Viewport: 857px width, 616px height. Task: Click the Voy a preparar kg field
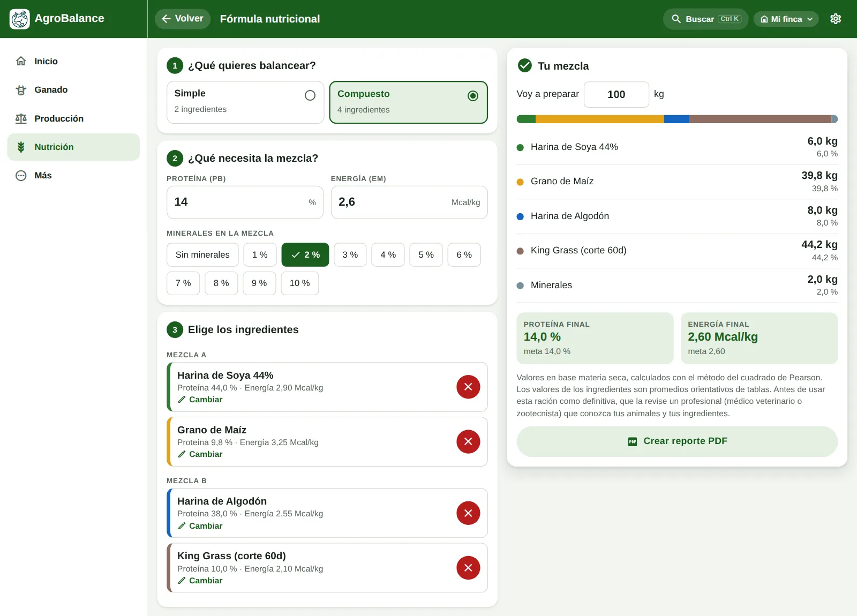pyautogui.click(x=617, y=94)
